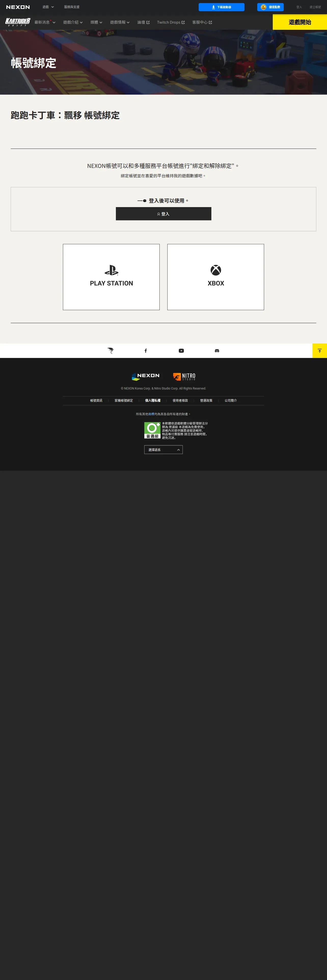Expand the 遊戲 dropdown in top bar
The image size is (327, 980).
point(48,7)
